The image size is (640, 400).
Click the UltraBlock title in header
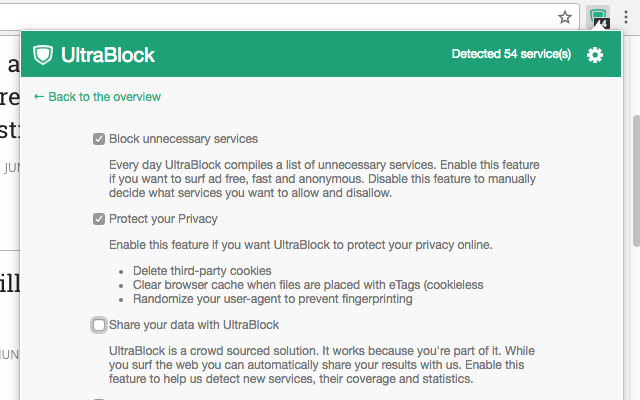click(108, 55)
